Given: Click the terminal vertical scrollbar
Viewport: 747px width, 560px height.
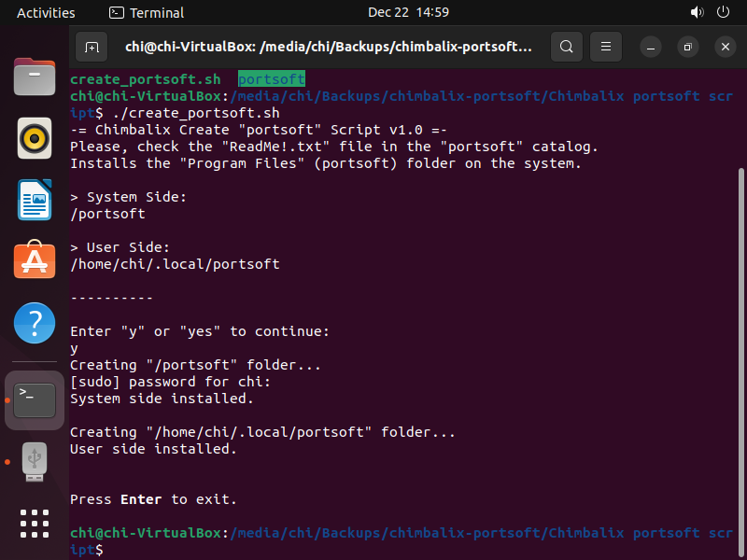Looking at the screenshot, I should (741, 355).
